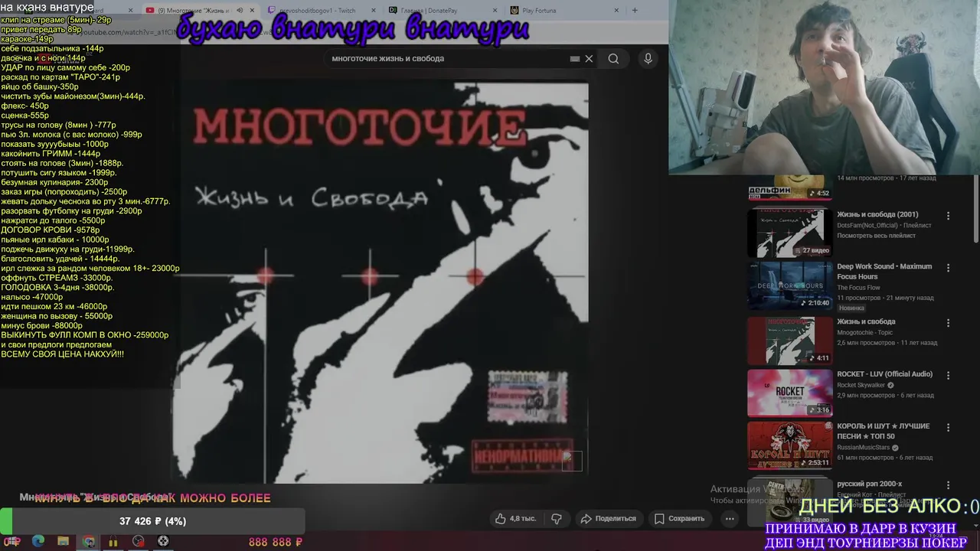Open Жизнь и свобода 4:11 thumbnail
This screenshot has width=980, height=551.
pos(789,341)
